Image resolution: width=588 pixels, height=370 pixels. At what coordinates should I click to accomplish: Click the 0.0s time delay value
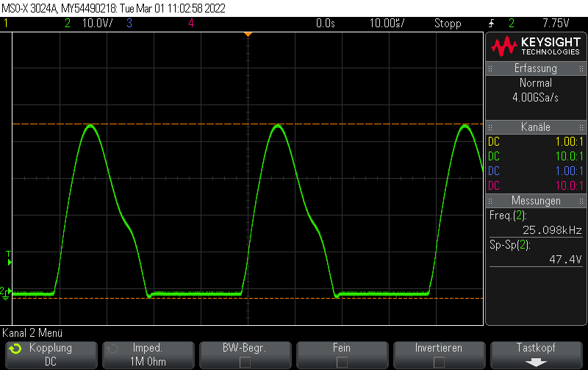click(326, 24)
